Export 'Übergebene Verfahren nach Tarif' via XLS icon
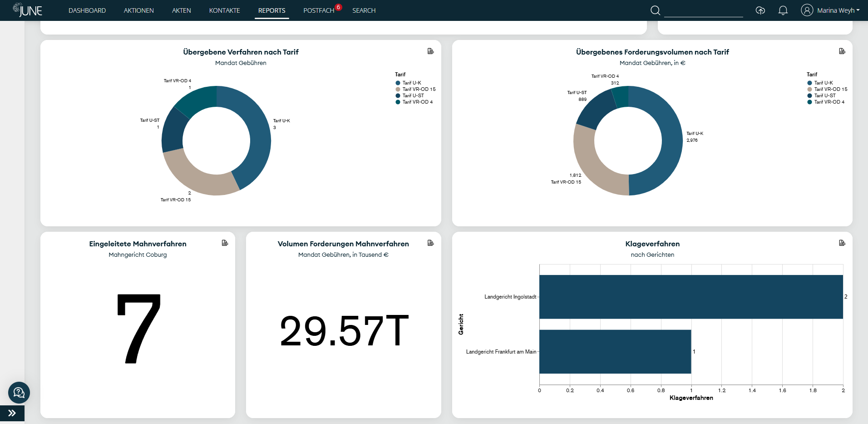The height and width of the screenshot is (424, 868). pyautogui.click(x=430, y=51)
